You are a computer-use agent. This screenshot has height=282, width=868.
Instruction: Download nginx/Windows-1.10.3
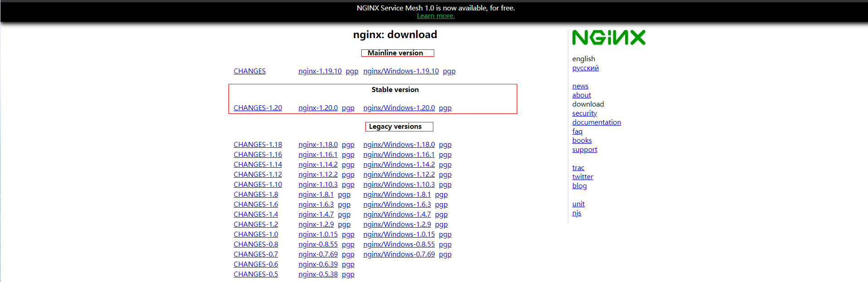399,185
